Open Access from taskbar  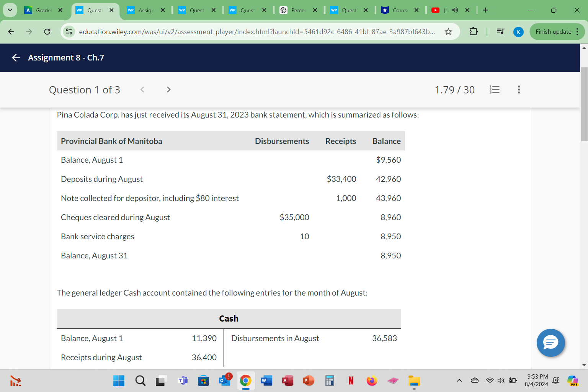click(287, 381)
